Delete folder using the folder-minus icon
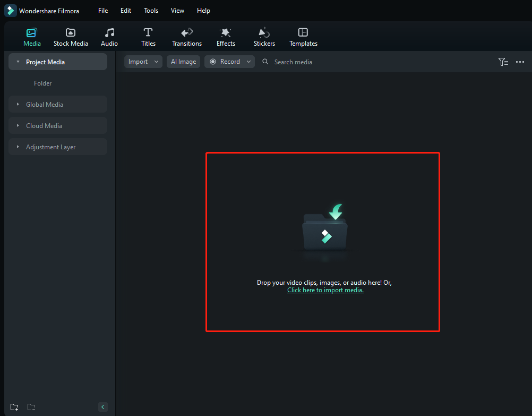Screen dimensions: 532x416 (x=31, y=406)
